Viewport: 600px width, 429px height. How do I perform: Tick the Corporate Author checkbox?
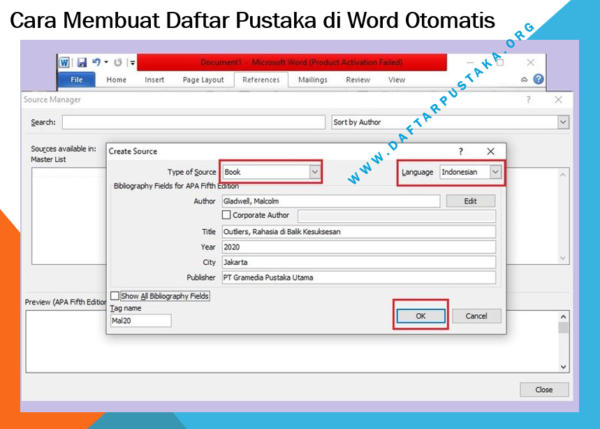226,215
